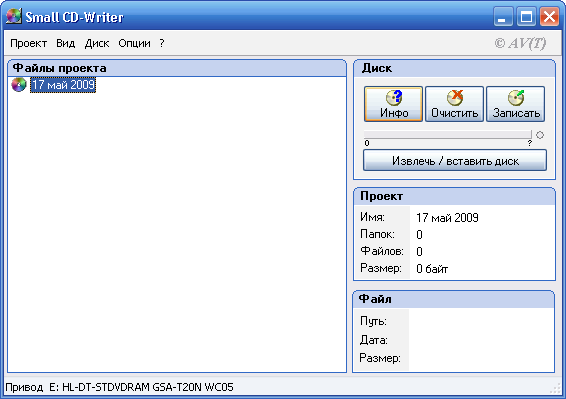Click the disc capacity progress bar
The width and height of the screenshot is (566, 399).
point(448,134)
